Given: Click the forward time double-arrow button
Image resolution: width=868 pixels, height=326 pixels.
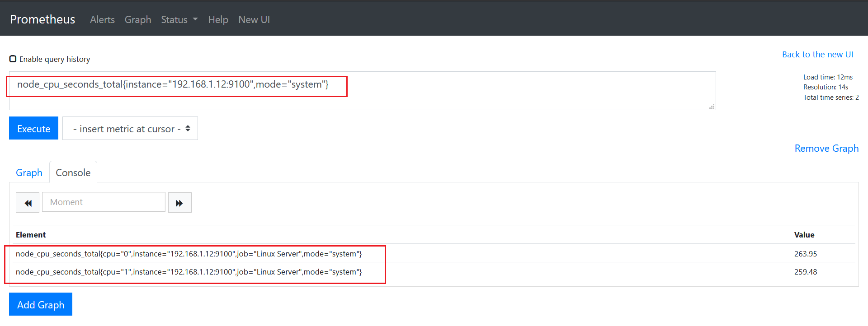Looking at the screenshot, I should (179, 203).
